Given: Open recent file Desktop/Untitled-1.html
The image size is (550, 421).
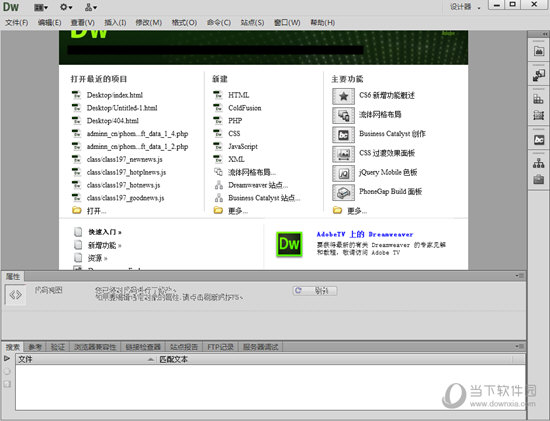Looking at the screenshot, I should [x=122, y=108].
